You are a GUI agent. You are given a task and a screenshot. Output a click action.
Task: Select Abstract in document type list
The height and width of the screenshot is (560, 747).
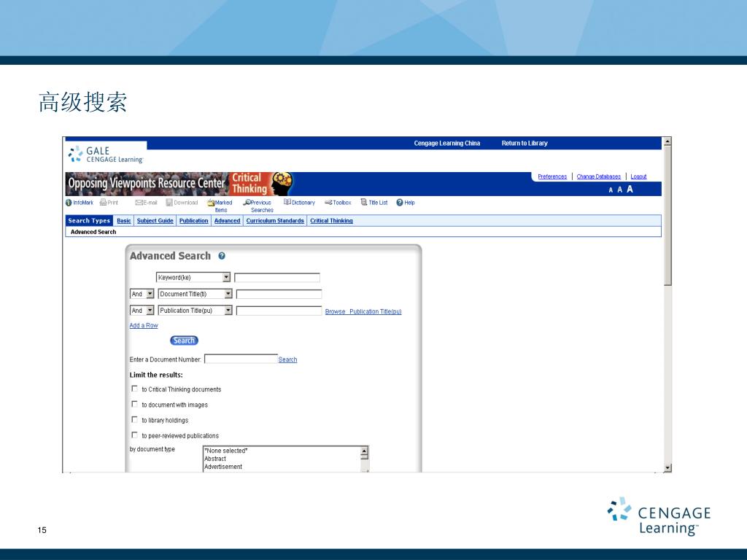coord(215,459)
